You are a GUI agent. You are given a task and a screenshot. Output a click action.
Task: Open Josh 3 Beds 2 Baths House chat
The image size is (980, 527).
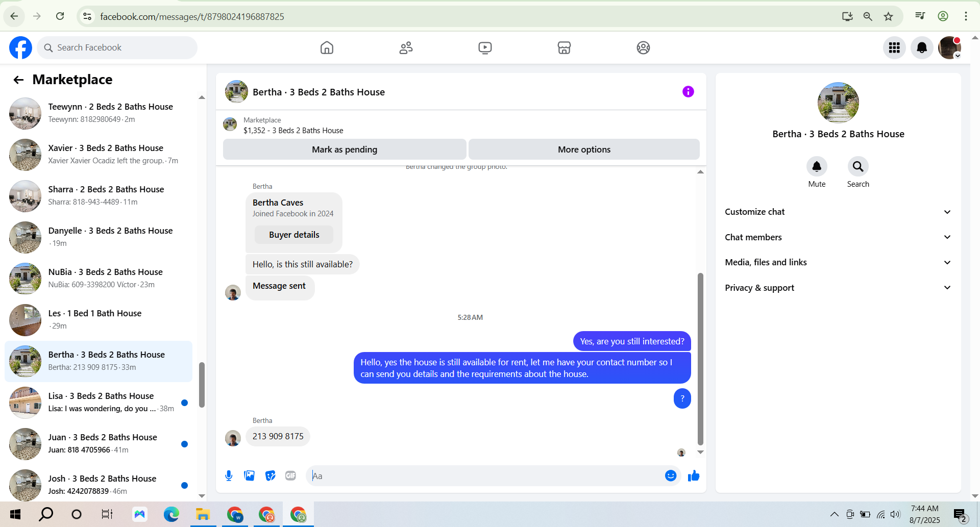click(x=99, y=485)
